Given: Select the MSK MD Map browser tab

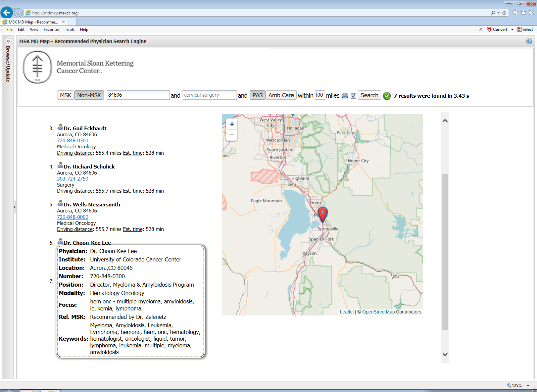Looking at the screenshot, I should click(x=33, y=22).
